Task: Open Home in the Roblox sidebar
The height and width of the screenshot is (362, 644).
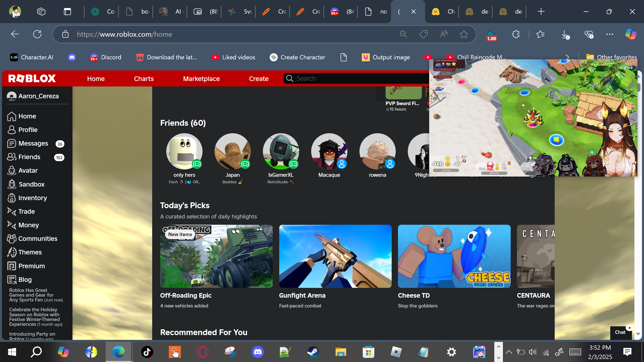Action: [x=22, y=116]
